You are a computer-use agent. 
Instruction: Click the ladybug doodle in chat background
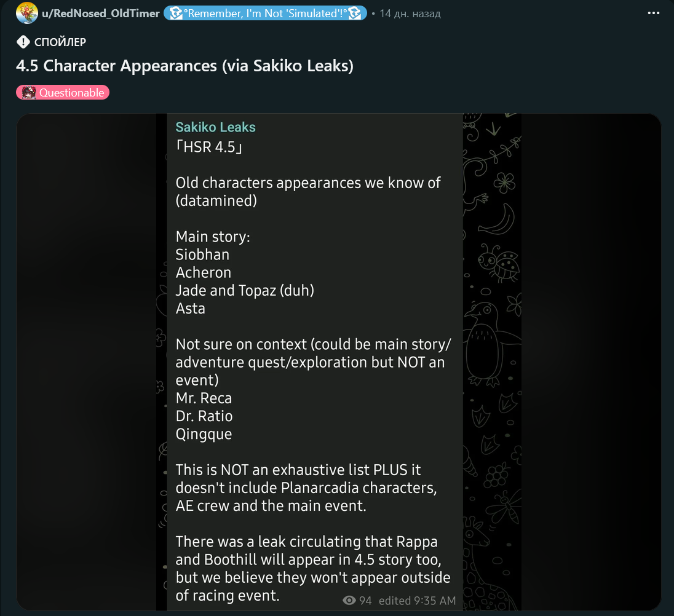pos(499,262)
